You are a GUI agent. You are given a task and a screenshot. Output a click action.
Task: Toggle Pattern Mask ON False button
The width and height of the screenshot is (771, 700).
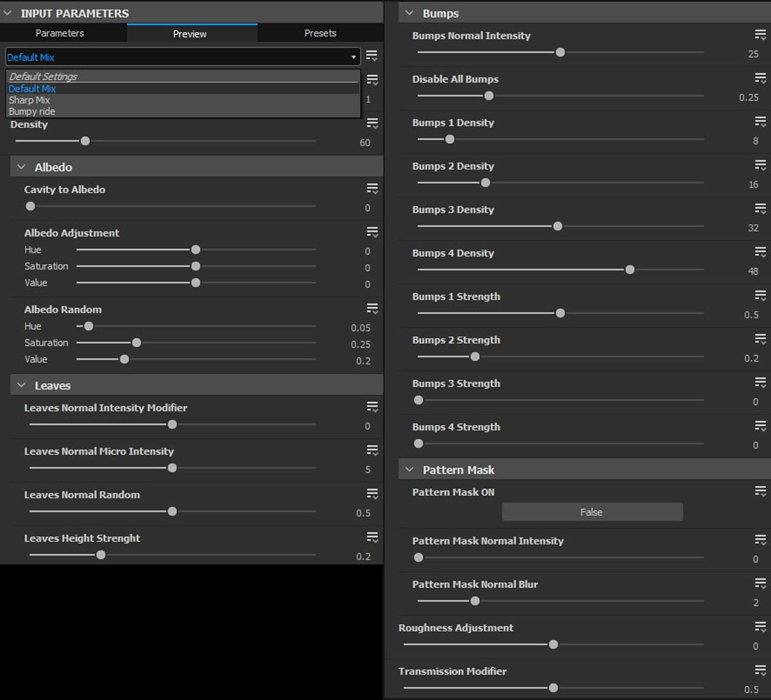[592, 512]
